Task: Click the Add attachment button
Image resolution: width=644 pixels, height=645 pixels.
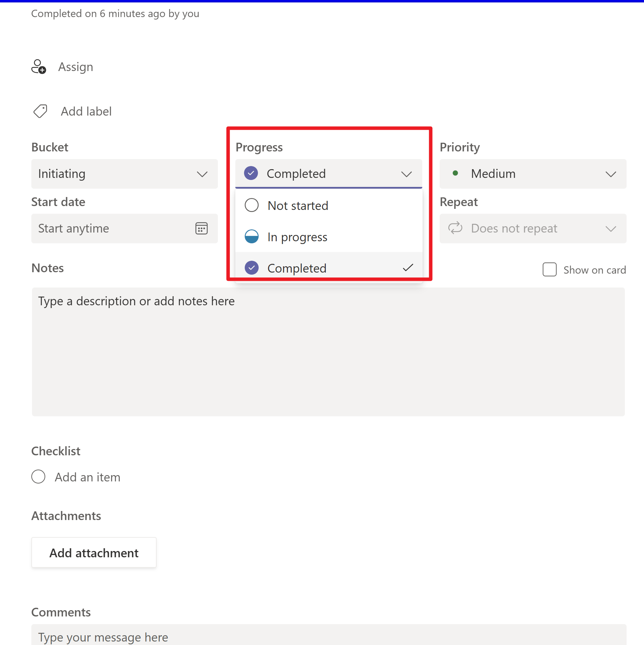Action: [x=94, y=552]
